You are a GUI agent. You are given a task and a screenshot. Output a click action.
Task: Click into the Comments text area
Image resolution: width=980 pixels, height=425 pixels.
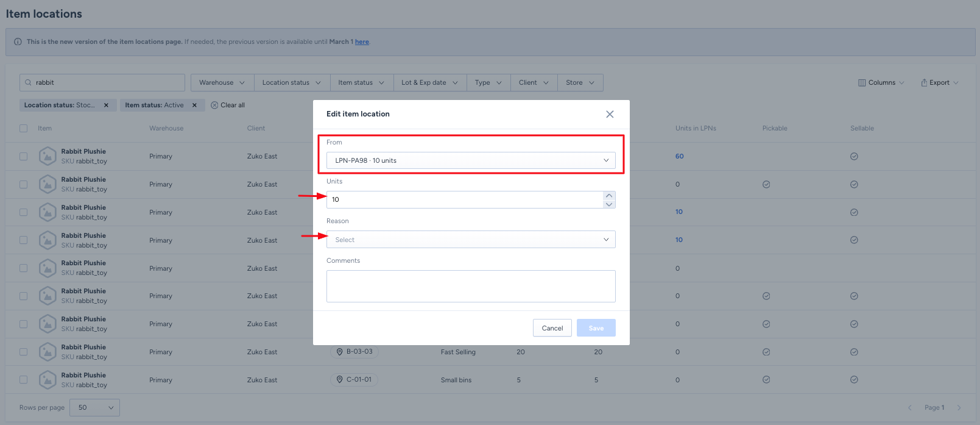tap(471, 286)
